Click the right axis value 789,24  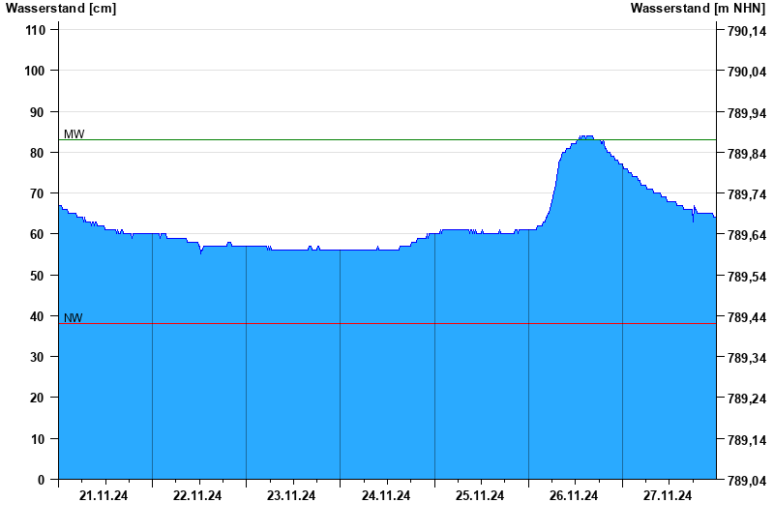tap(747, 399)
